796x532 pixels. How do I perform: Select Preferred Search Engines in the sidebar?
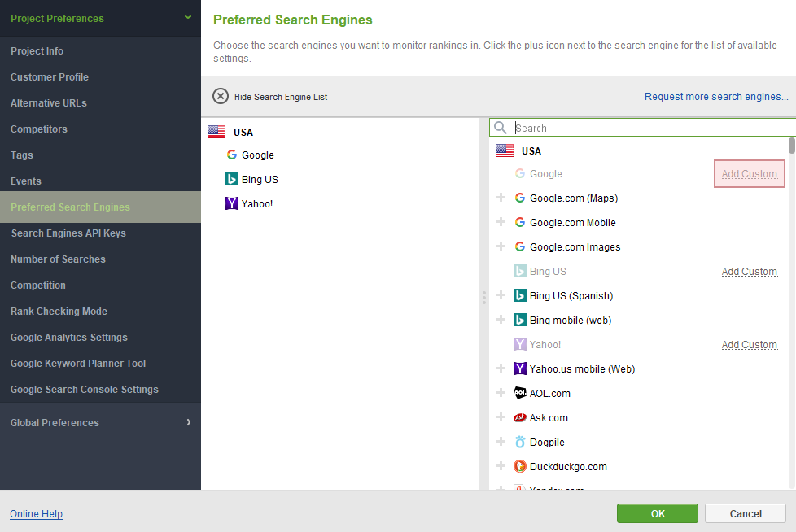pos(100,207)
